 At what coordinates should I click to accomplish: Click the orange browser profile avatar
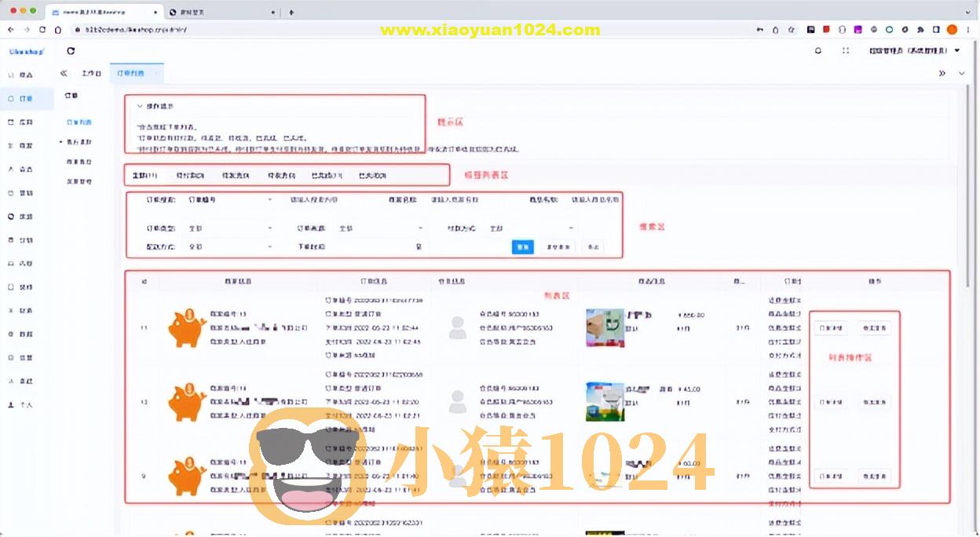[952, 30]
